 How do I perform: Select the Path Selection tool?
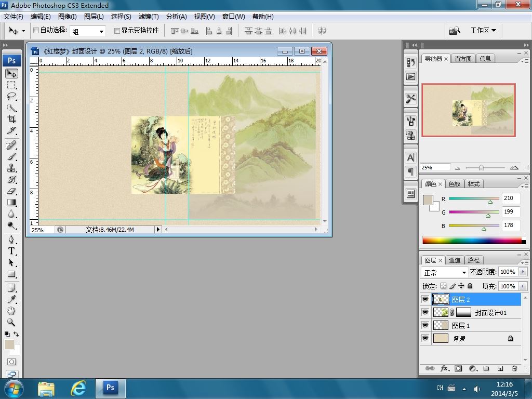[11, 262]
